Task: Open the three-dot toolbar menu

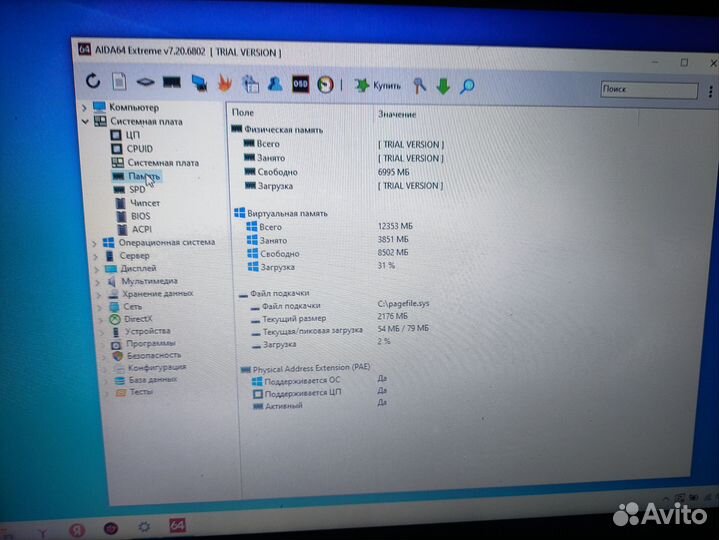Action: 710,92
